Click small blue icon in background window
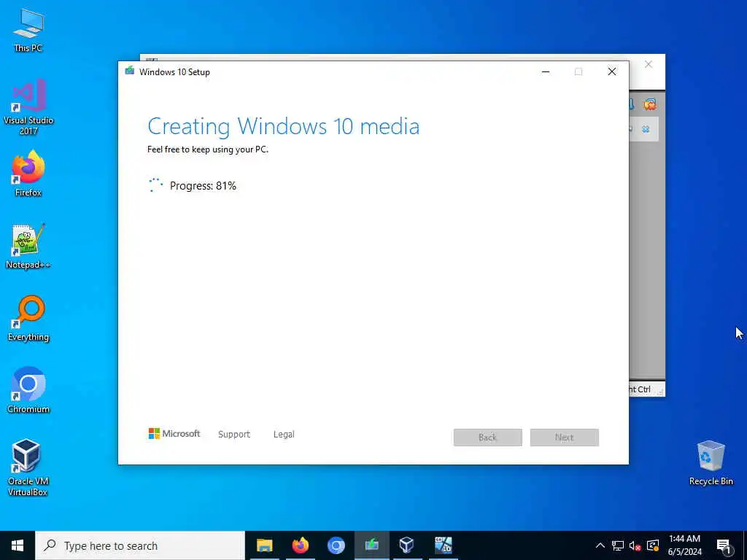 pyautogui.click(x=646, y=129)
